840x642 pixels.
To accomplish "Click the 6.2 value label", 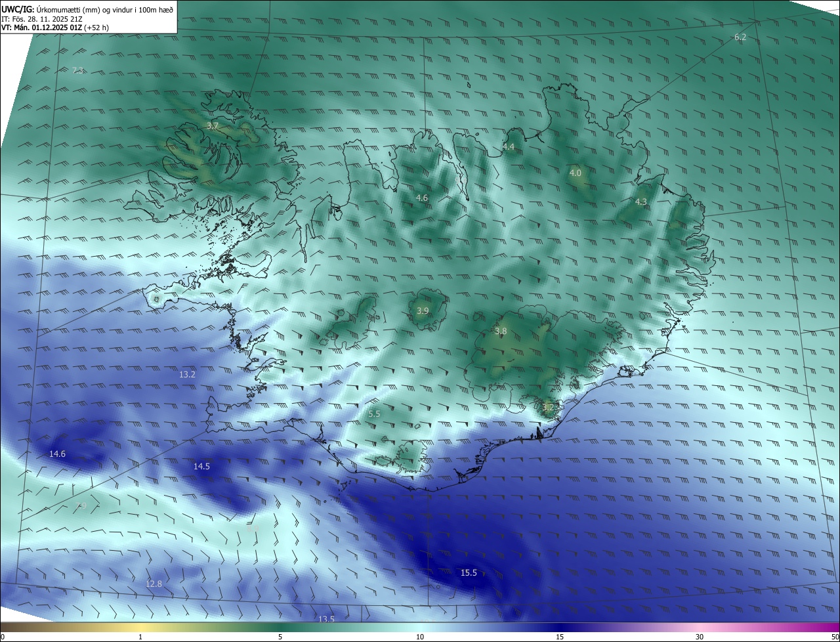I will 740,37.
